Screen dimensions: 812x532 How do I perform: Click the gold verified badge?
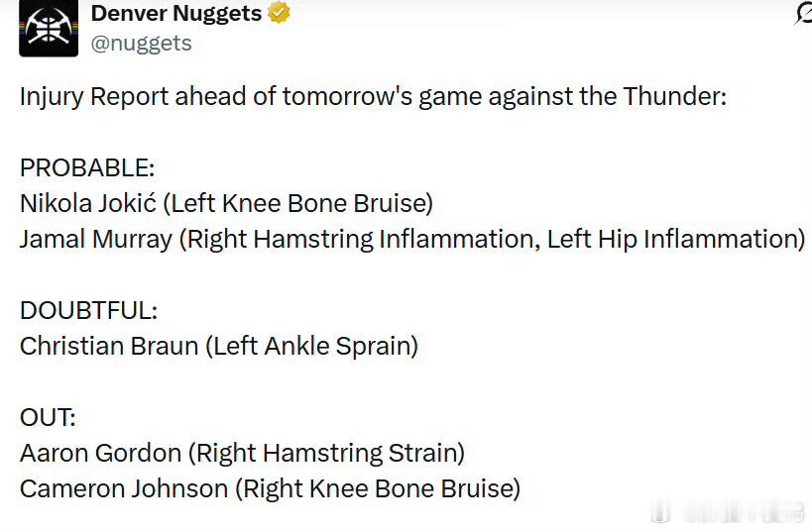click(x=280, y=13)
